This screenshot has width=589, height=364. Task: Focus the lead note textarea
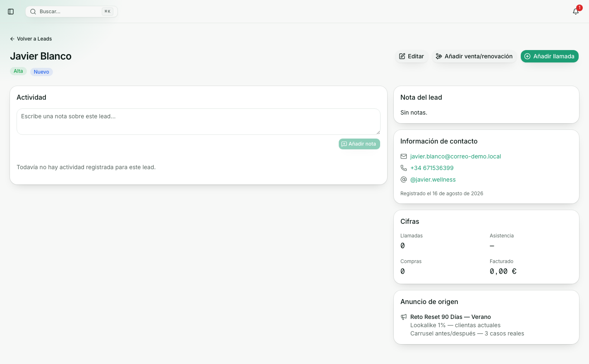coord(199,122)
